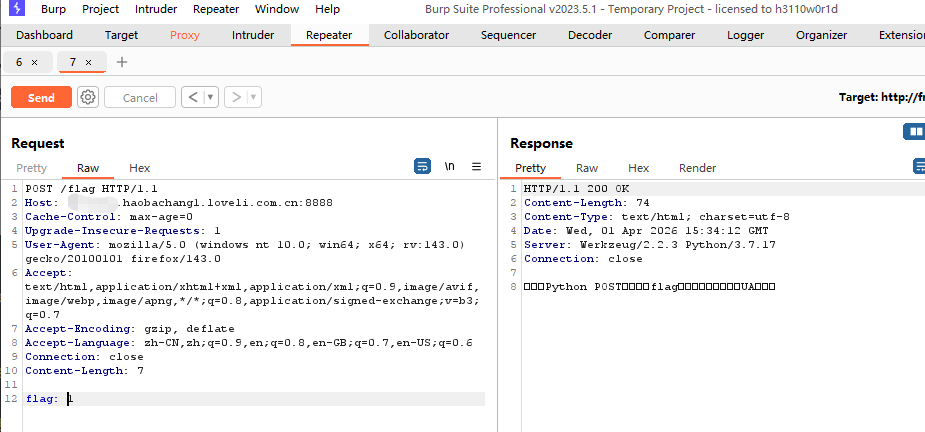Close Repeater tab 7

pos(88,62)
